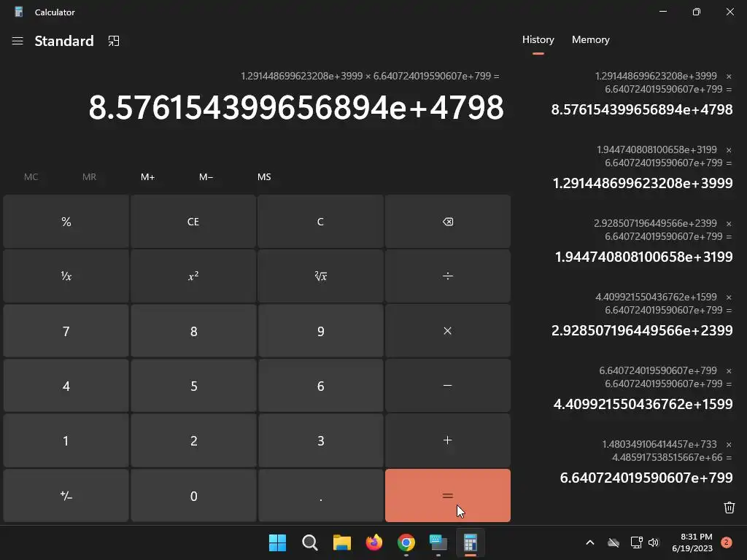The image size is (747, 560).
Task: Click the MS memory store button
Action: click(264, 176)
